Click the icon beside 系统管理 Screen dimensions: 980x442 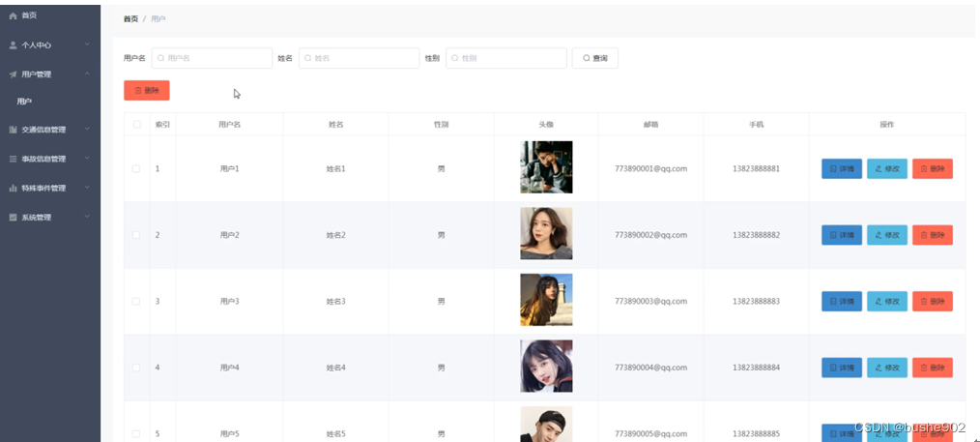coord(13,218)
